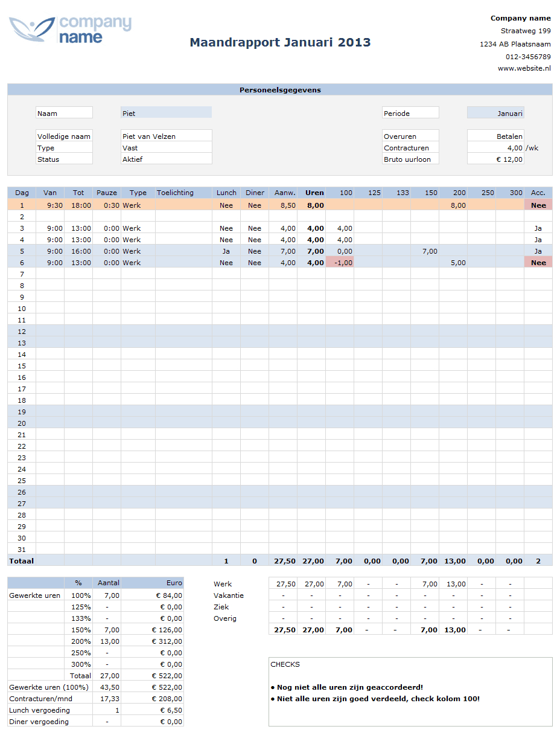The height and width of the screenshot is (738, 560).
Task: Select the Diner vergoeding label
Action: 39,721
